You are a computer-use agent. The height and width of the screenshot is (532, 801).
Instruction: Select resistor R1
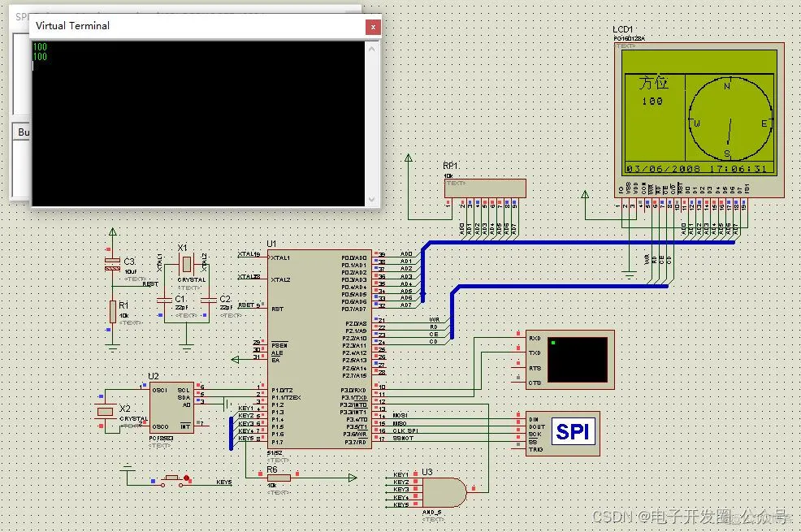click(112, 311)
